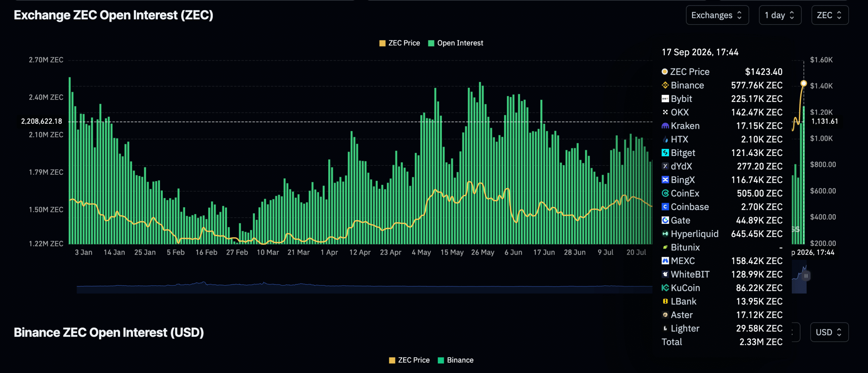Click the yellow price marker dot on chart
The width and height of the screenshot is (868, 373).
(804, 83)
